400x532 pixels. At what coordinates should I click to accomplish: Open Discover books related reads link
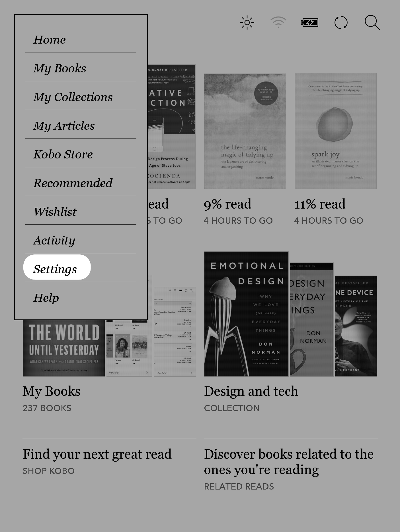(289, 462)
